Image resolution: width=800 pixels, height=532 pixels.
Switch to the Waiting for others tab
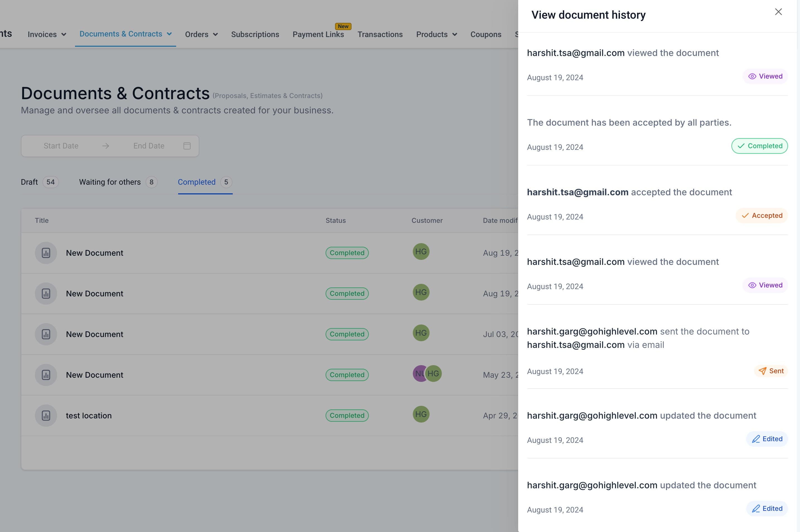[x=118, y=182]
